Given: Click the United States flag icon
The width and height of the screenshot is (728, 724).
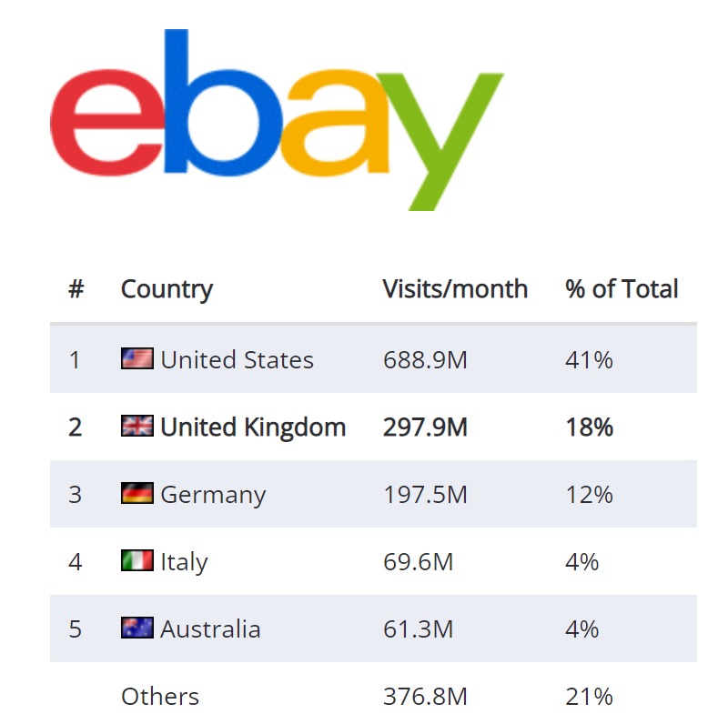Looking at the screenshot, I should point(137,358).
